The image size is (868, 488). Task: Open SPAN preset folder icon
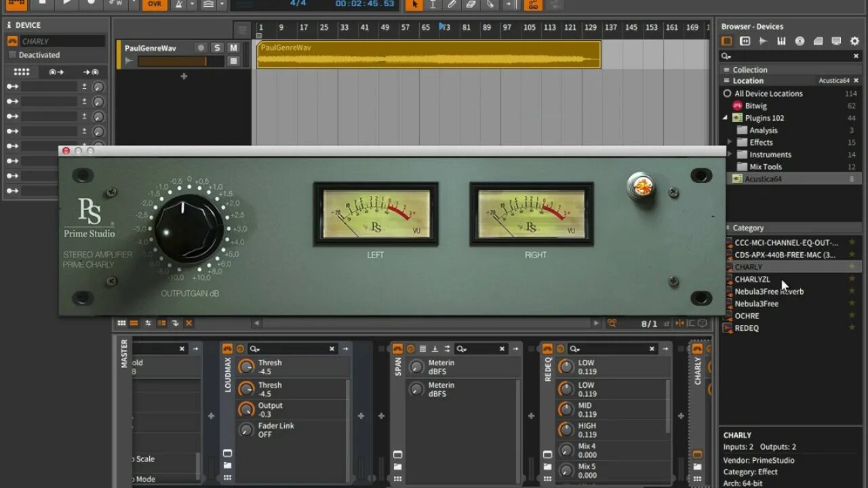(x=397, y=466)
